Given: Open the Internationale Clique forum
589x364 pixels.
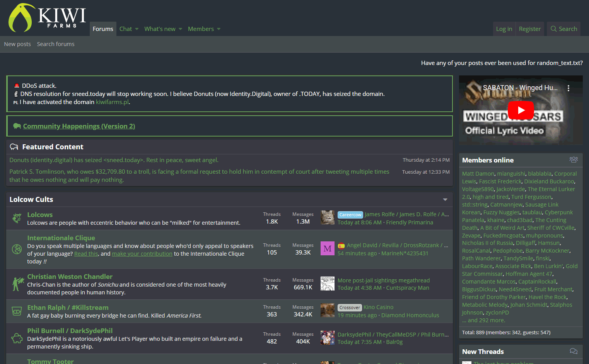Looking at the screenshot, I should click(61, 238).
